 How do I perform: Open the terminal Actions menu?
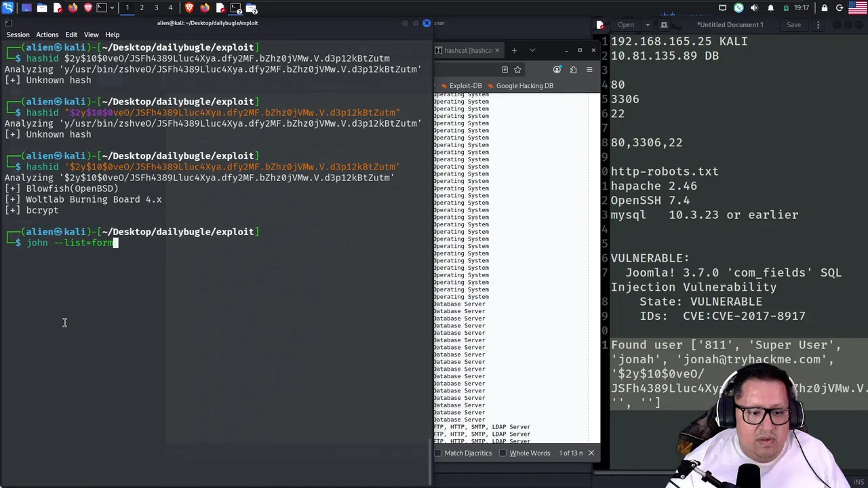[x=47, y=35]
